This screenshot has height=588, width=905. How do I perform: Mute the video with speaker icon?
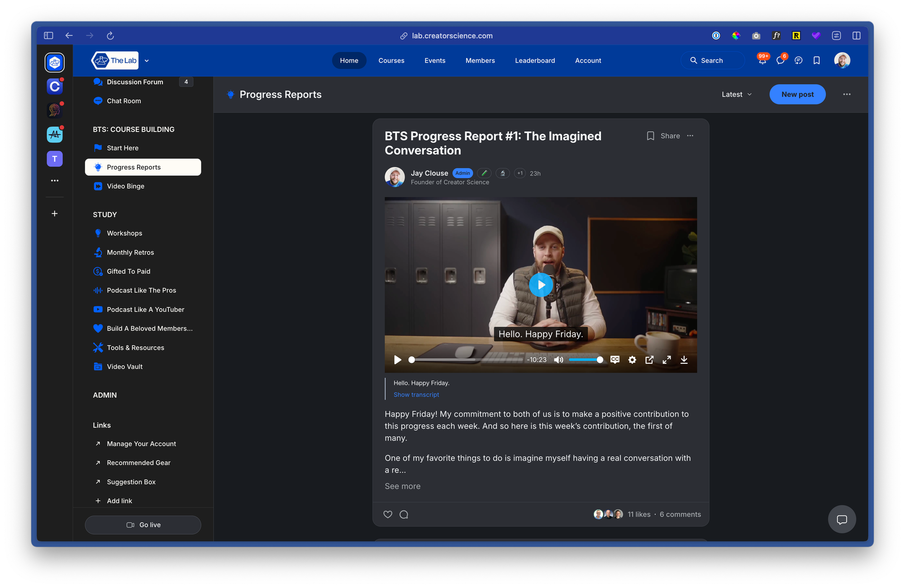[x=558, y=360]
